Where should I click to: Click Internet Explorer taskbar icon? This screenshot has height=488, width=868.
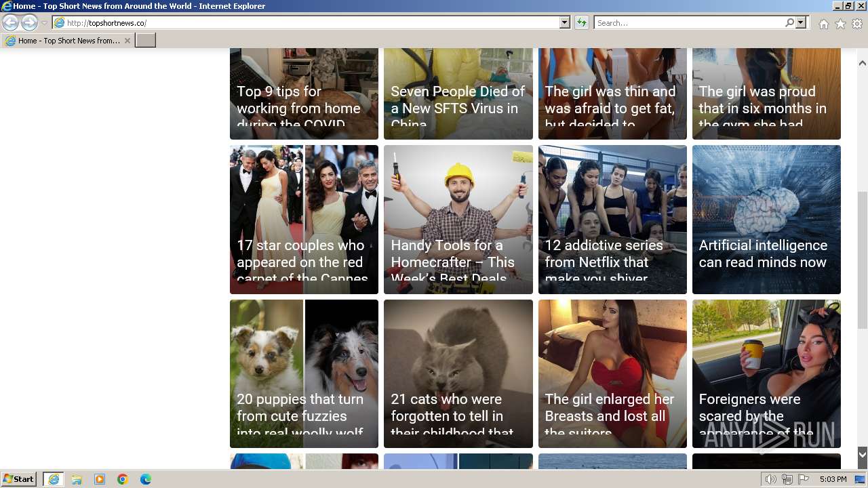pos(53,479)
